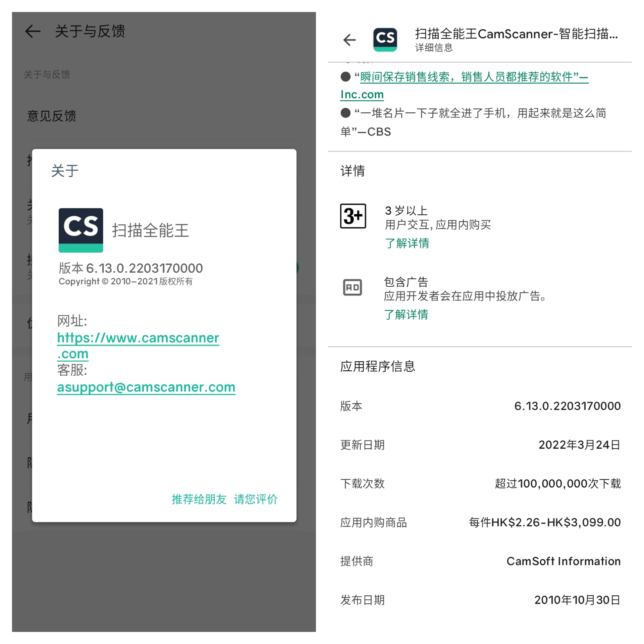
Task: Tap the 详情 section heading
Action: point(353,171)
